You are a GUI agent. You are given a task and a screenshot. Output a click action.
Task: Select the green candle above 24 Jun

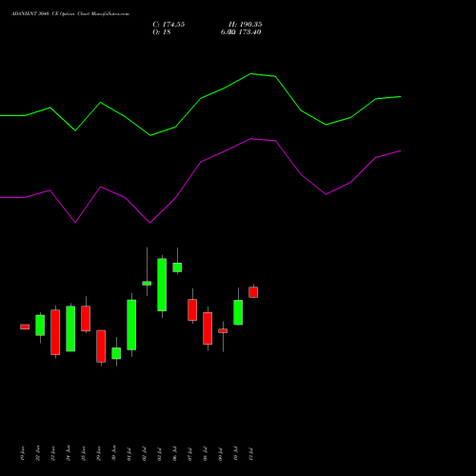click(70, 328)
